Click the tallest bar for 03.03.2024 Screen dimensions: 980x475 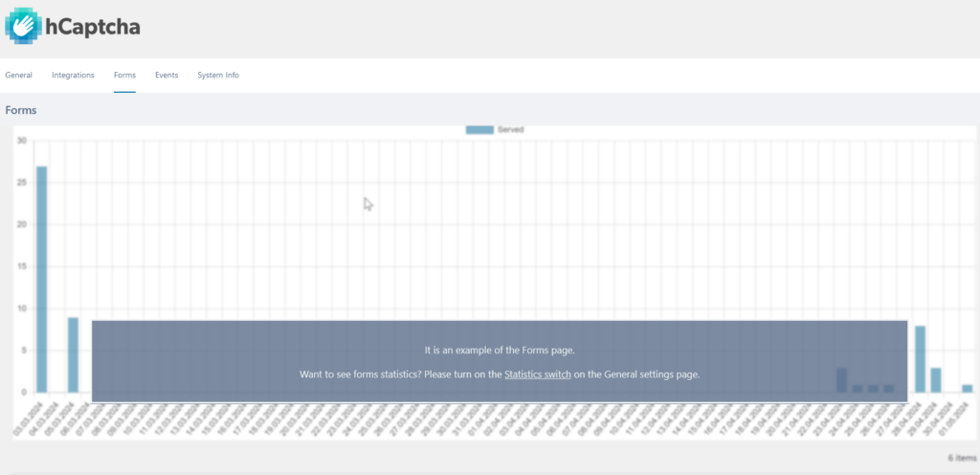click(41, 278)
